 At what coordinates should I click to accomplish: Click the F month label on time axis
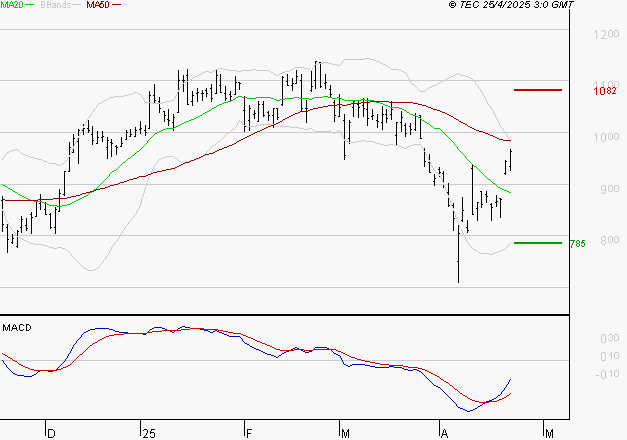point(249,434)
